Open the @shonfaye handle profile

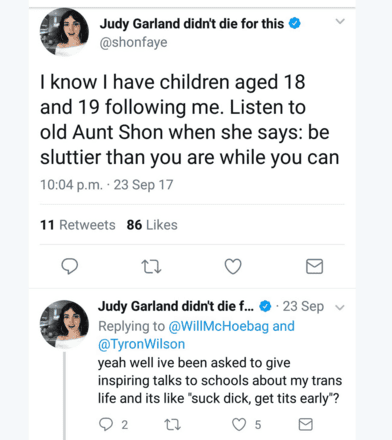click(x=133, y=42)
